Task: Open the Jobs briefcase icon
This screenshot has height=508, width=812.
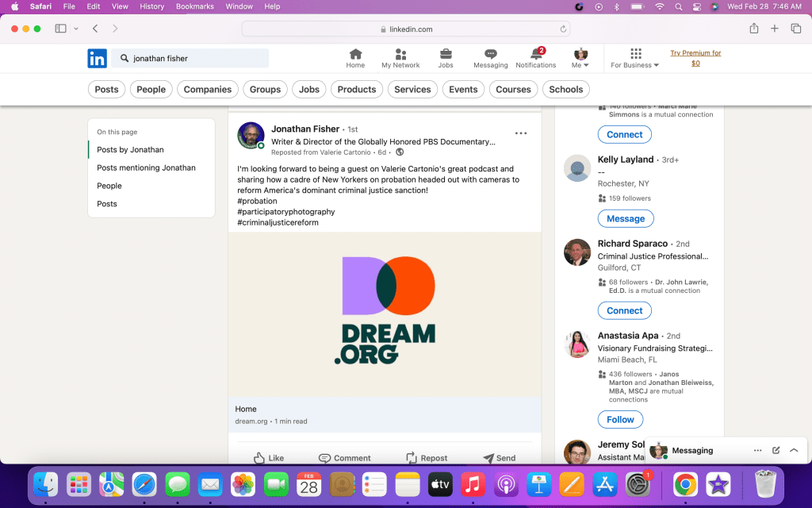Action: tap(446, 54)
